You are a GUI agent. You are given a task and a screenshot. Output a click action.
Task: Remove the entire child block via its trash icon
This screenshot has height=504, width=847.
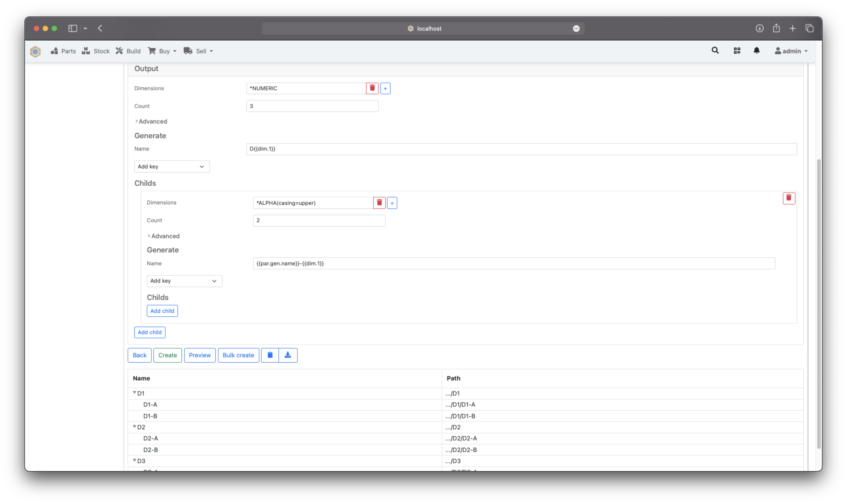tap(789, 198)
